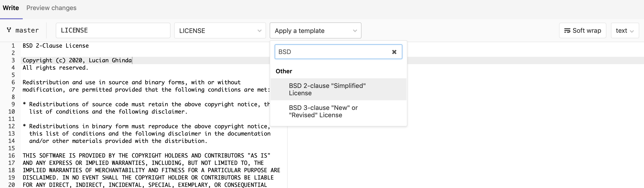Click line 6 starting 'Redistribution and use'
The height and width of the screenshot is (188, 644).
coord(132,82)
